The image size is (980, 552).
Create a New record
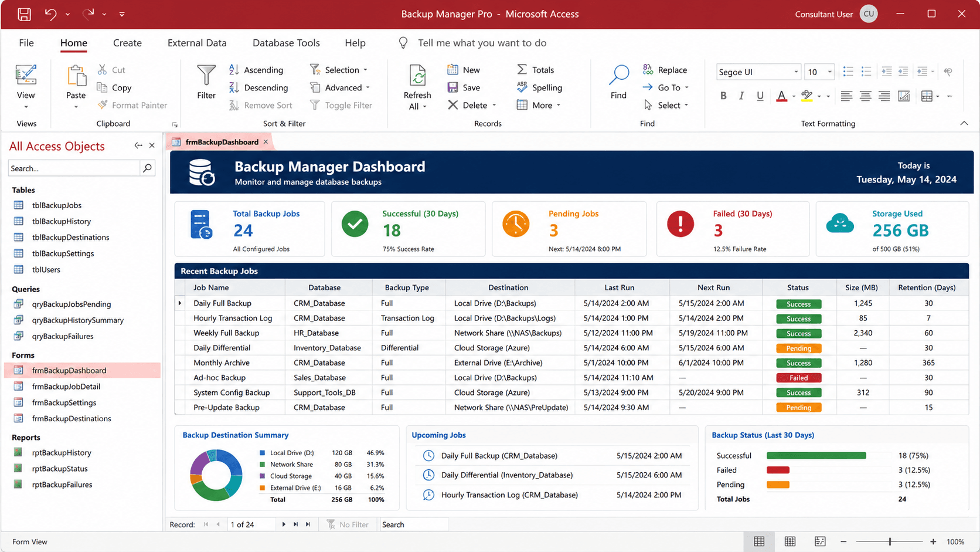(464, 70)
